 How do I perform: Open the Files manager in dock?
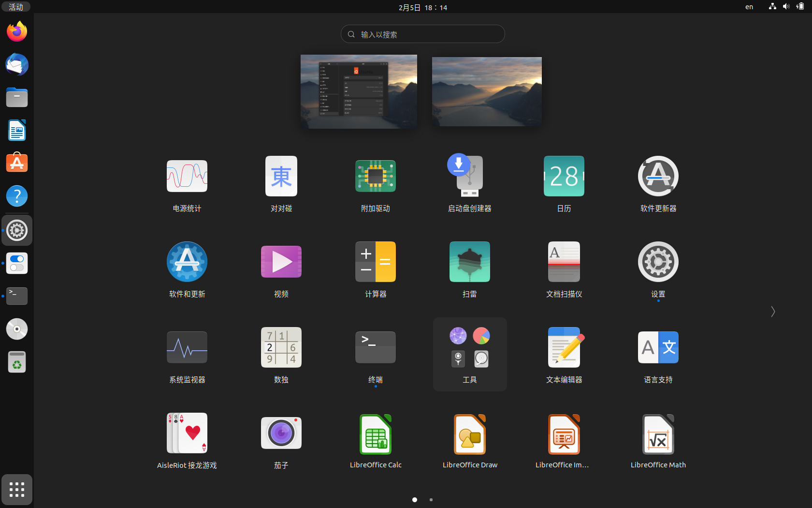click(x=17, y=98)
